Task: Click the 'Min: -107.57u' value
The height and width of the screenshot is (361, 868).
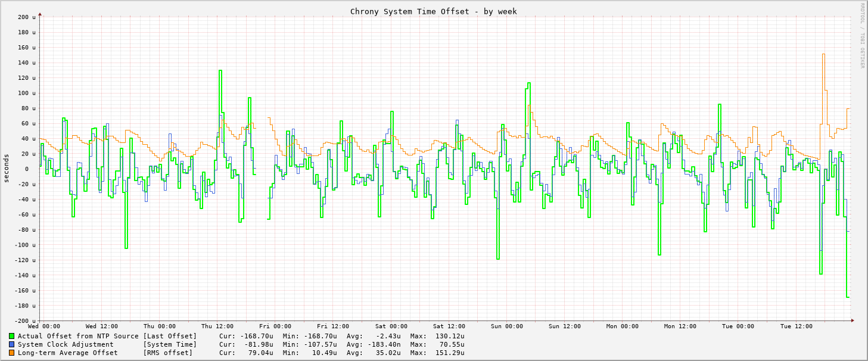Action: coord(310,344)
